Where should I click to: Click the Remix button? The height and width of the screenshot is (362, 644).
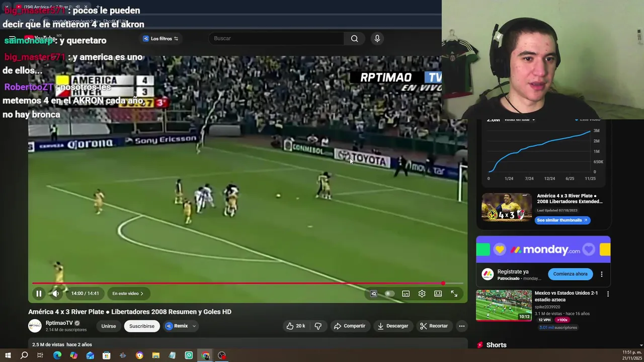click(177, 326)
